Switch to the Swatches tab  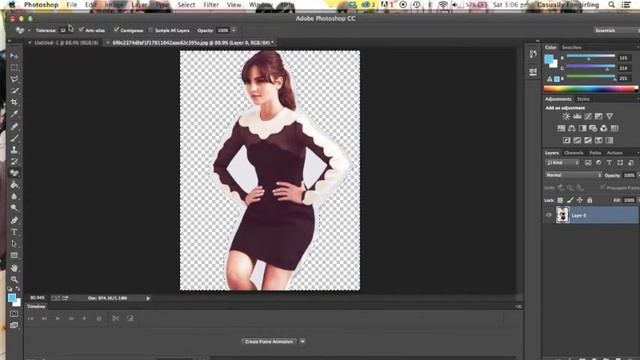[x=571, y=47]
